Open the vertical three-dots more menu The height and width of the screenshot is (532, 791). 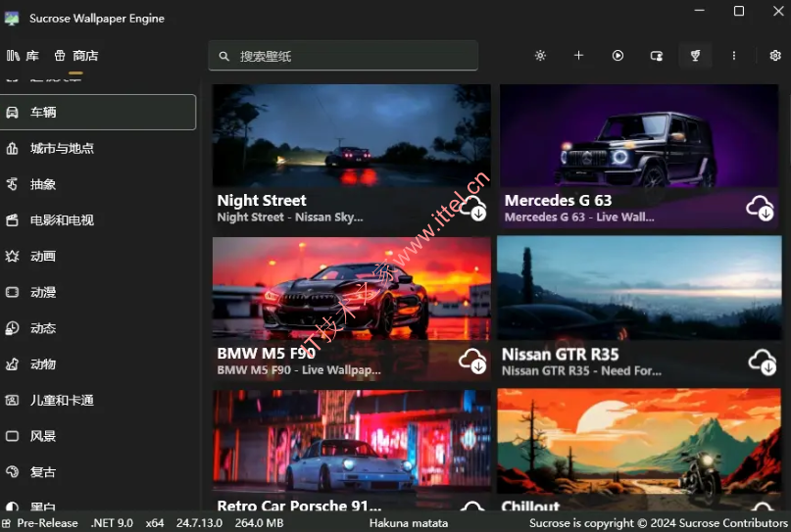click(x=734, y=56)
